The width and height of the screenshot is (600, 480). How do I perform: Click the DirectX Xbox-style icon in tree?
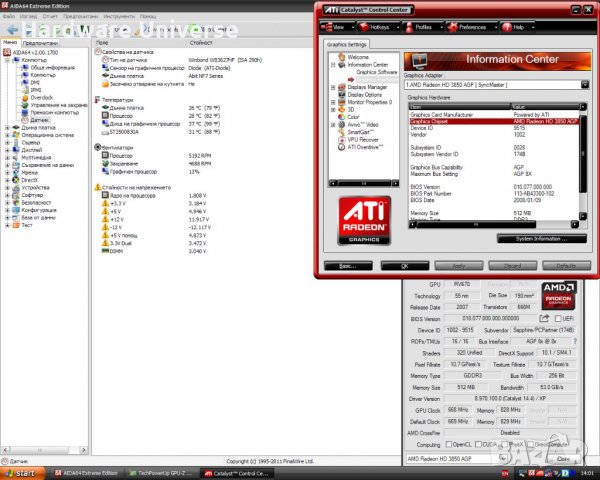(16, 180)
